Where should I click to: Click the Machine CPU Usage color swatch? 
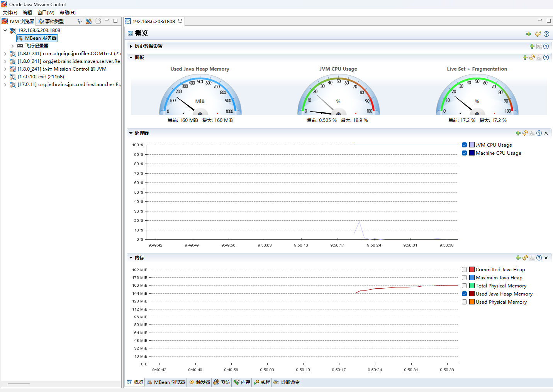(x=472, y=153)
